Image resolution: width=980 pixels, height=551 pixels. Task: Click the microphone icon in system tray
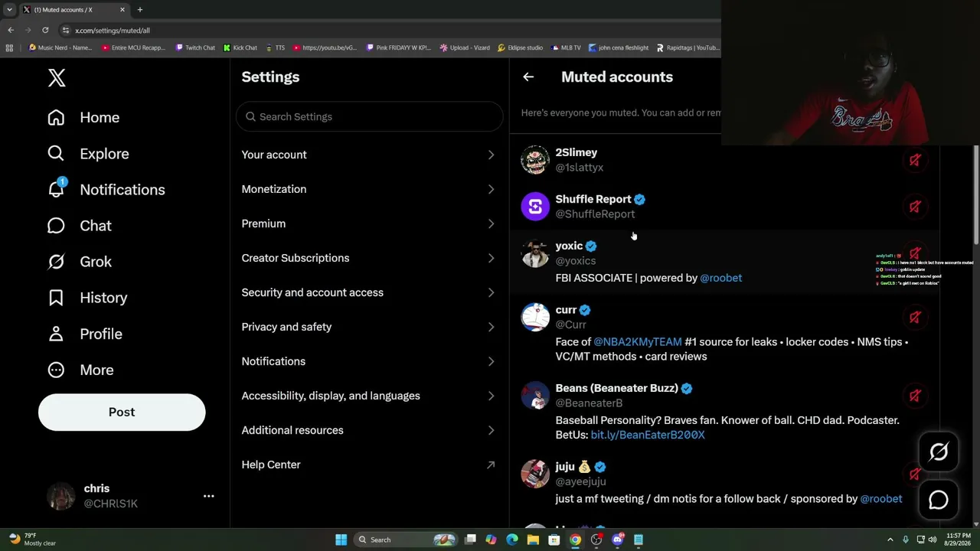(906, 540)
